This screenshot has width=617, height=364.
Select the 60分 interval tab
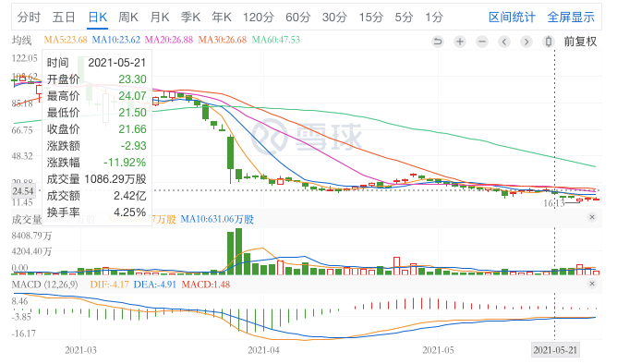[297, 18]
